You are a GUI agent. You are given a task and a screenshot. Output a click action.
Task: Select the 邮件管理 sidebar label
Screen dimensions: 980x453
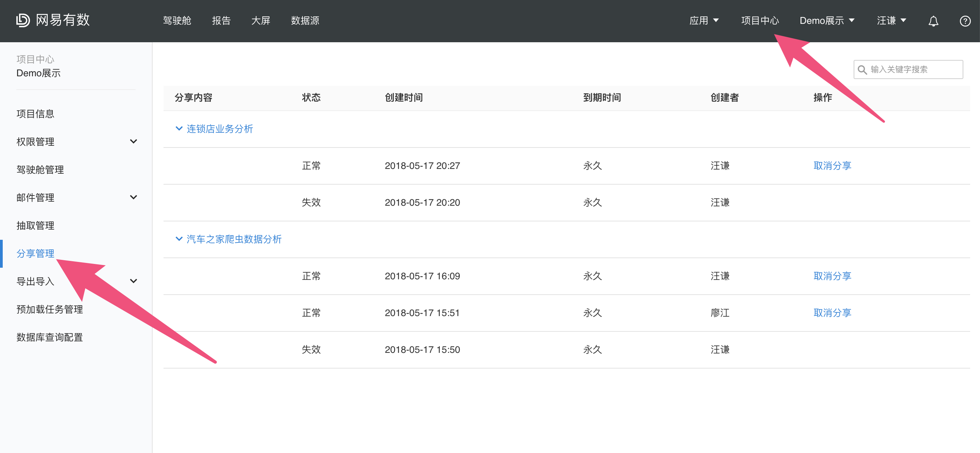point(35,198)
